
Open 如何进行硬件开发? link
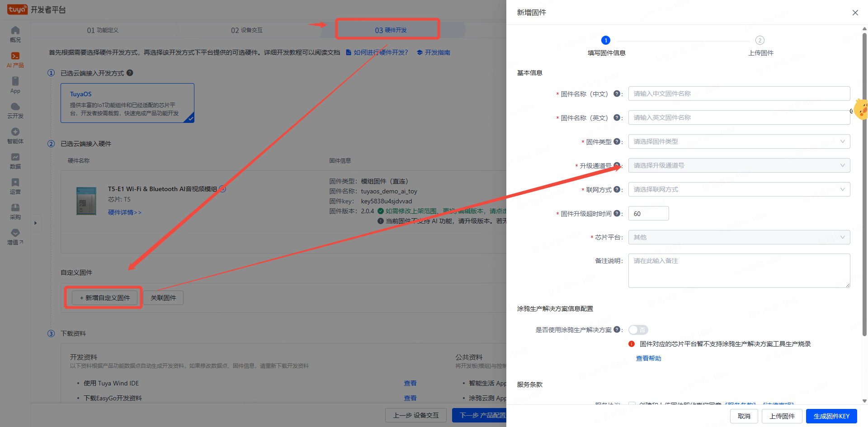point(377,52)
